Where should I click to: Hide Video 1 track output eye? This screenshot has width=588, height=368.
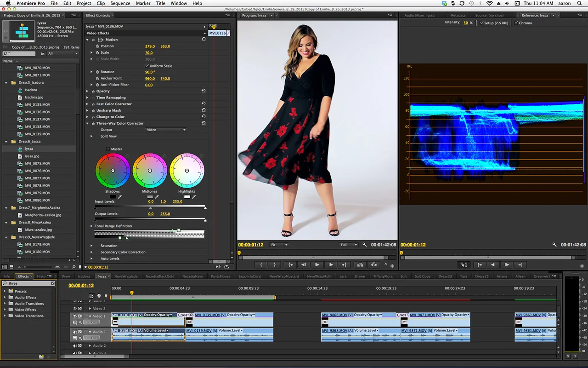(75, 316)
